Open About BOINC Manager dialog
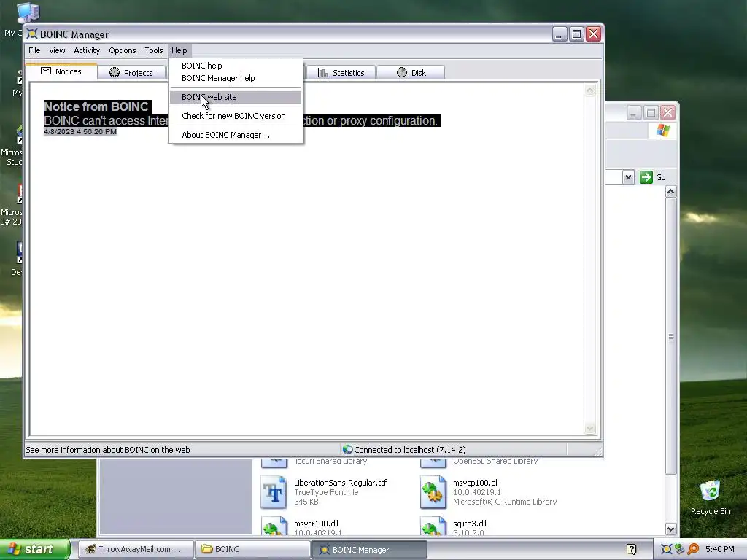 coord(236,135)
